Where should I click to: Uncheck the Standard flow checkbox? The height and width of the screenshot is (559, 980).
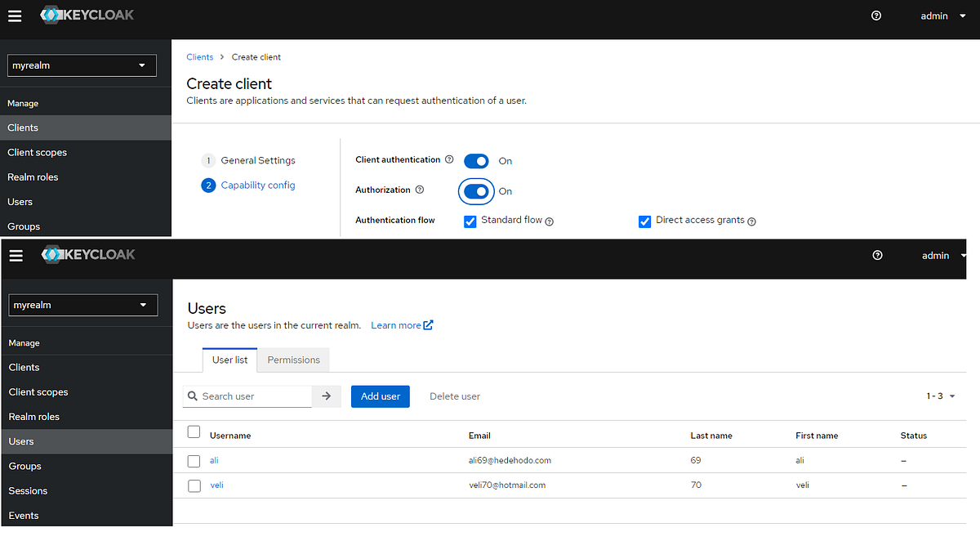coord(470,221)
